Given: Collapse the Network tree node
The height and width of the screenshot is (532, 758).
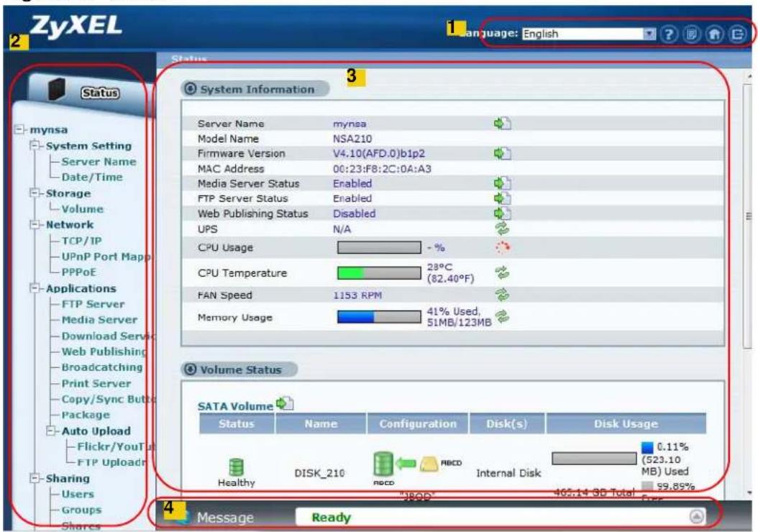Looking at the screenshot, I should (35, 225).
